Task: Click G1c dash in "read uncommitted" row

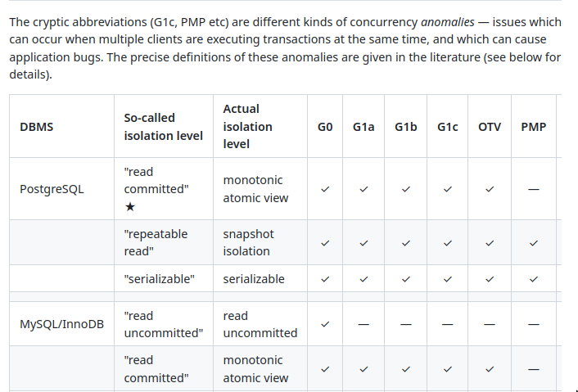Action: coord(447,324)
